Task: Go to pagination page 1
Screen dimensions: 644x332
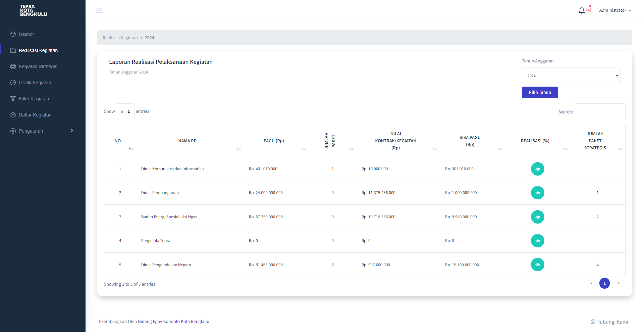Action: coord(604,283)
